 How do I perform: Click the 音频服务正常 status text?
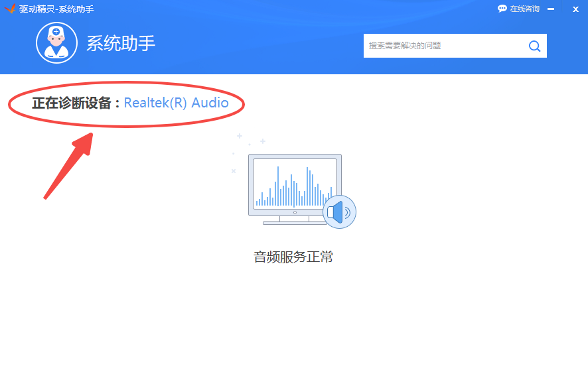[293, 257]
